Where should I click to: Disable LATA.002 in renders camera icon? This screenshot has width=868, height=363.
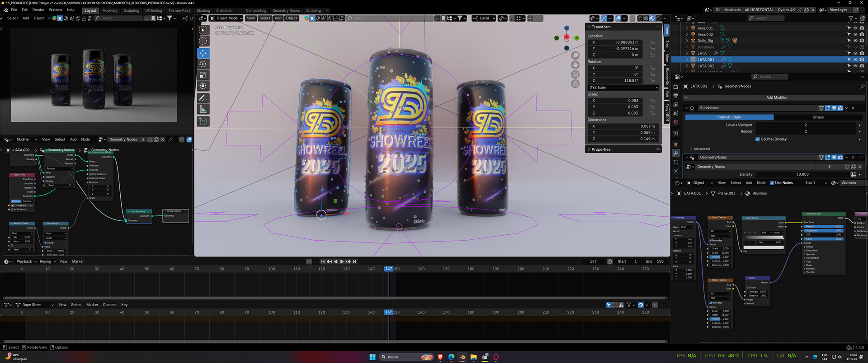(862, 66)
